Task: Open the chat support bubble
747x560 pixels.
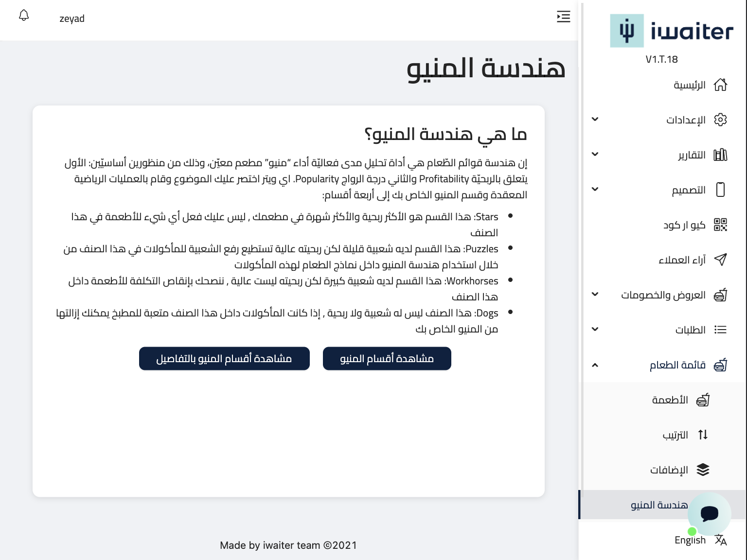Action: [710, 513]
